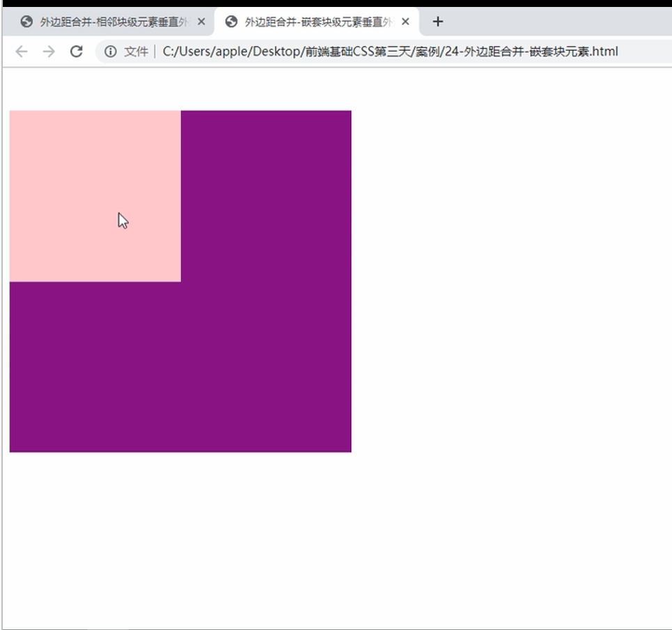Click the Reload page icon
672x630 pixels.
pos(77,51)
